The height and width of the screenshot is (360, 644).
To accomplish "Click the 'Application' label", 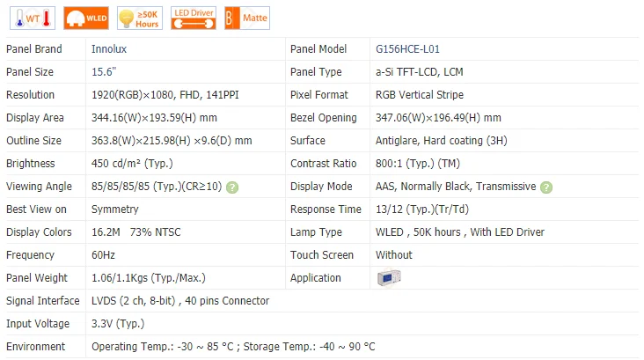I will click(x=316, y=278).
